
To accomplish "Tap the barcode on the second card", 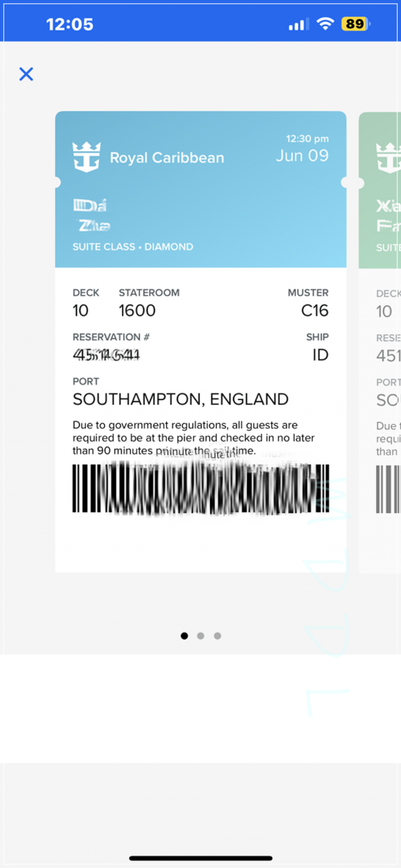I will pos(388,489).
